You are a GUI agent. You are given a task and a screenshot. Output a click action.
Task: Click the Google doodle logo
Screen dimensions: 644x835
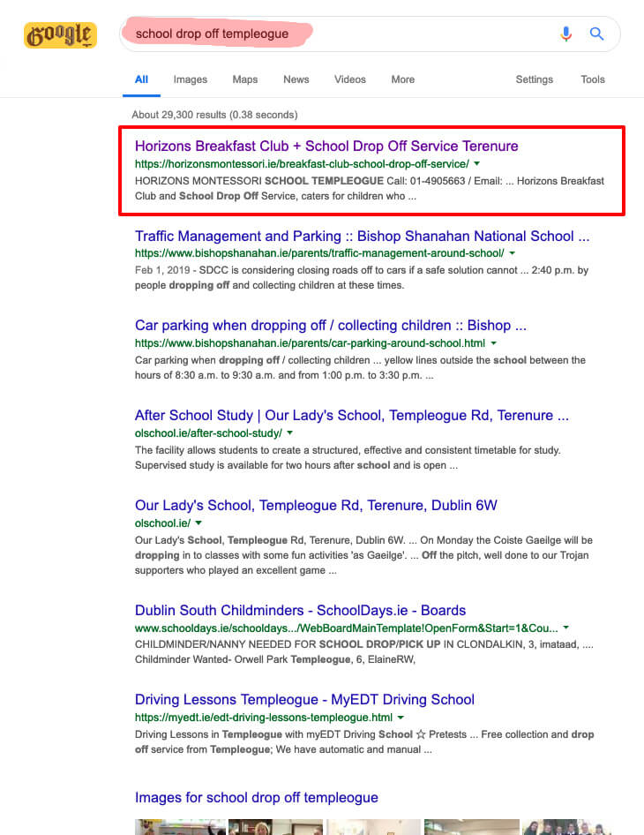pos(61,35)
